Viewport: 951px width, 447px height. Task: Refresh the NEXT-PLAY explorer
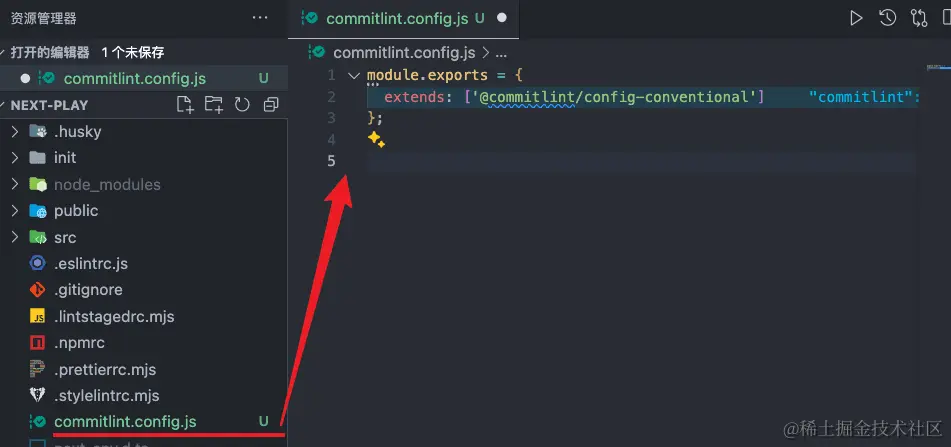242,104
